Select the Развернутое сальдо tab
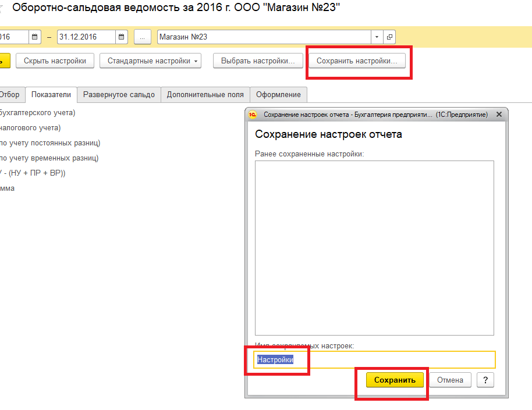Viewport: 532px width, 410px height. point(119,95)
